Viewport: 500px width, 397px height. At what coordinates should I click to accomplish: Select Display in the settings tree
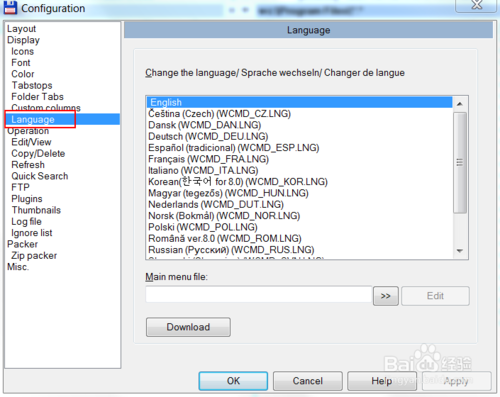[23, 40]
